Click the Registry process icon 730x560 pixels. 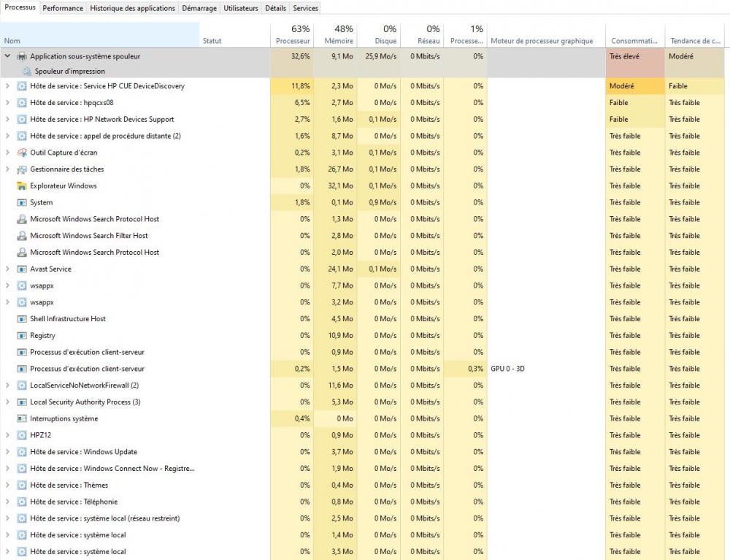[22, 336]
